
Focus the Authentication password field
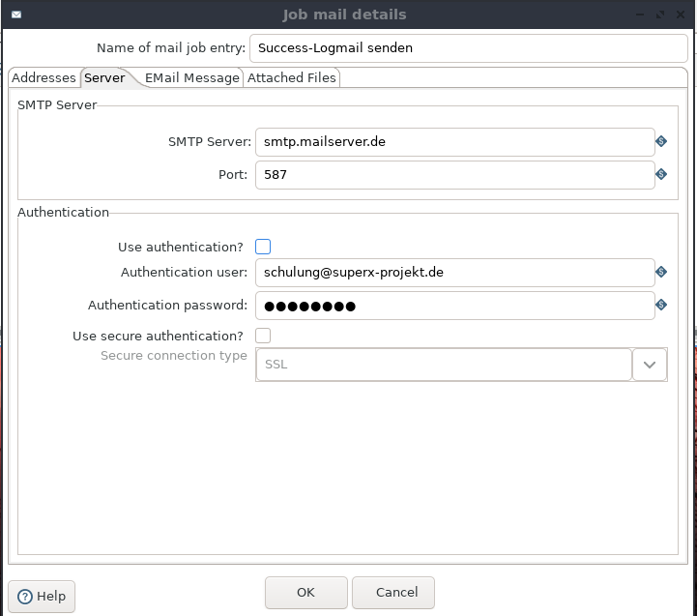point(454,306)
